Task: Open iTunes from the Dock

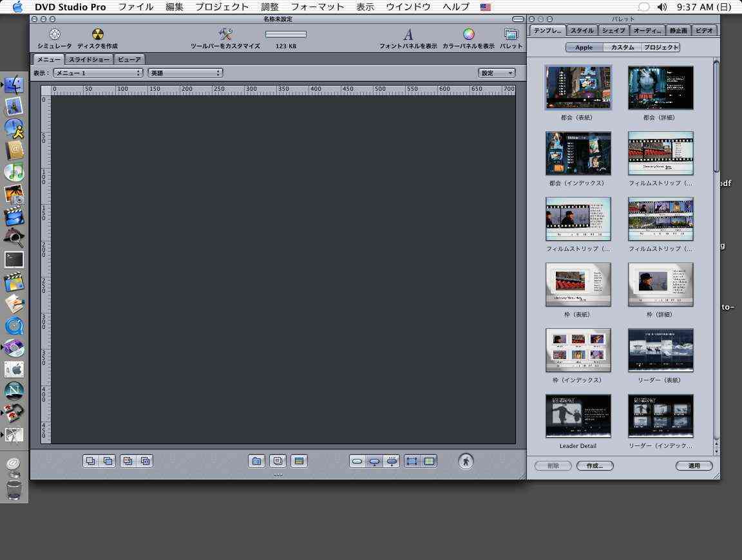Action: (x=14, y=172)
